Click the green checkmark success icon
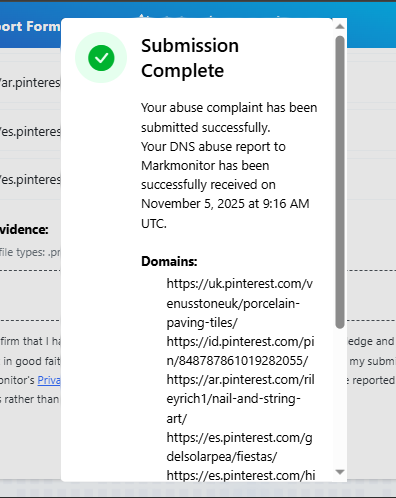Image resolution: width=396 pixels, height=498 pixels. pos(101,58)
